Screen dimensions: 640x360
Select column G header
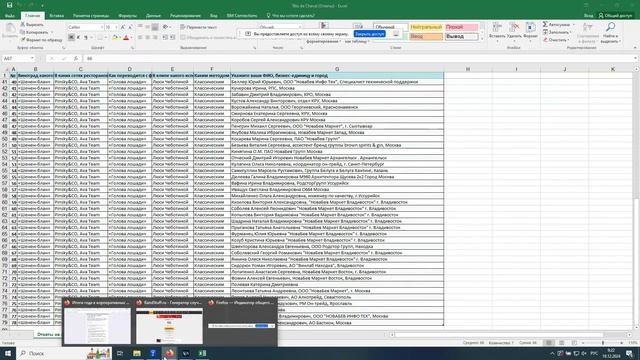point(337,69)
